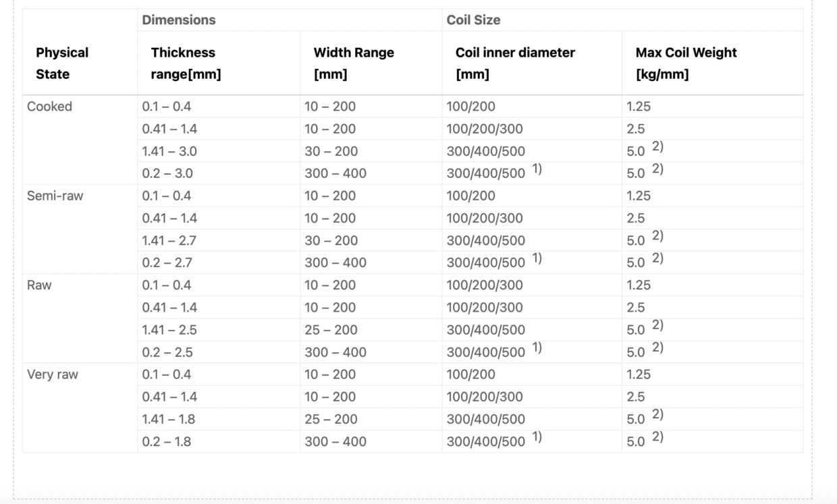
Task: Click the Coil Size column group header
Action: (x=473, y=20)
